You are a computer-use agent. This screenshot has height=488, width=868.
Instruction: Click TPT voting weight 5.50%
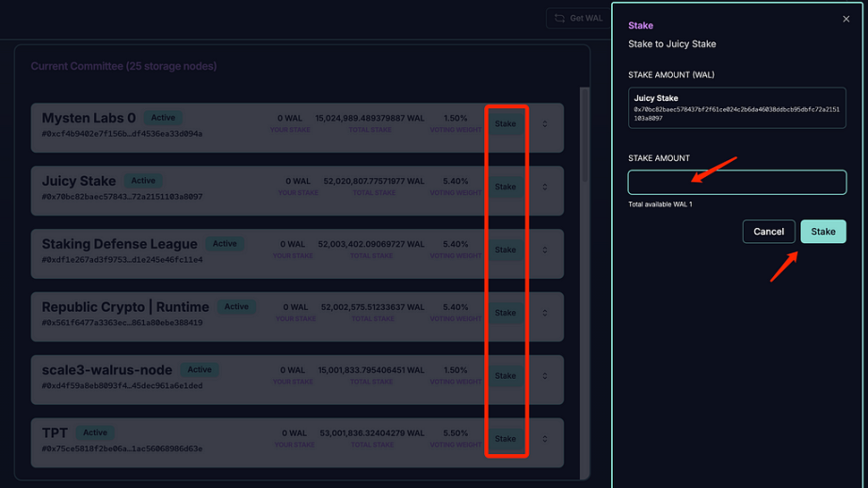pyautogui.click(x=455, y=433)
